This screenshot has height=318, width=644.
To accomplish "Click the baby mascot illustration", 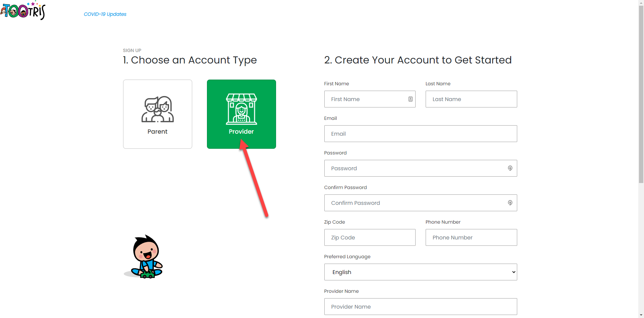I will click(144, 257).
